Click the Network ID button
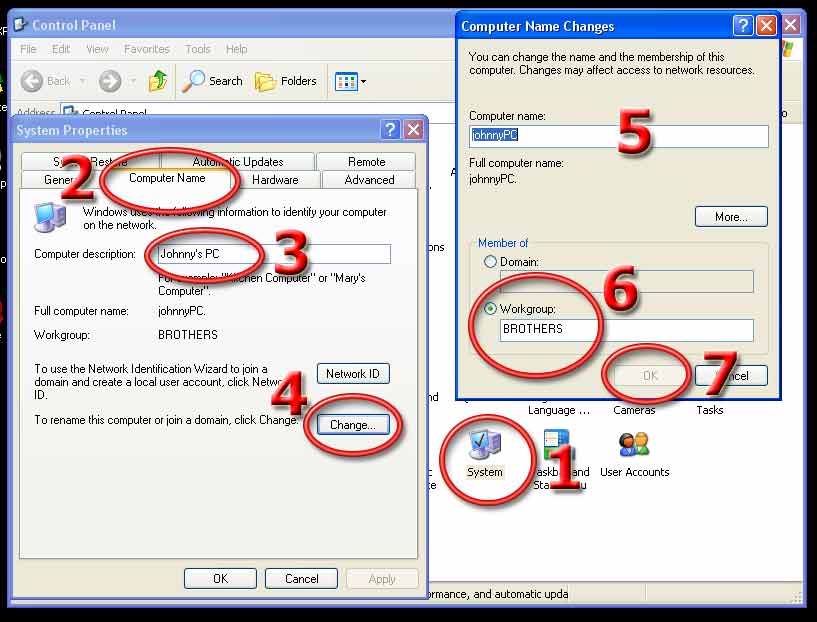This screenshot has width=817, height=622. coord(353,374)
